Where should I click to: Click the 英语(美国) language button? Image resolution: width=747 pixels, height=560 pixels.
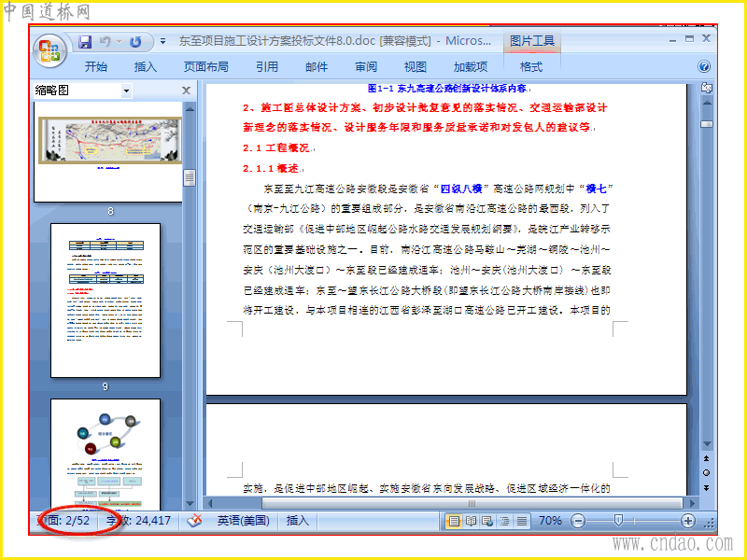pos(244,521)
